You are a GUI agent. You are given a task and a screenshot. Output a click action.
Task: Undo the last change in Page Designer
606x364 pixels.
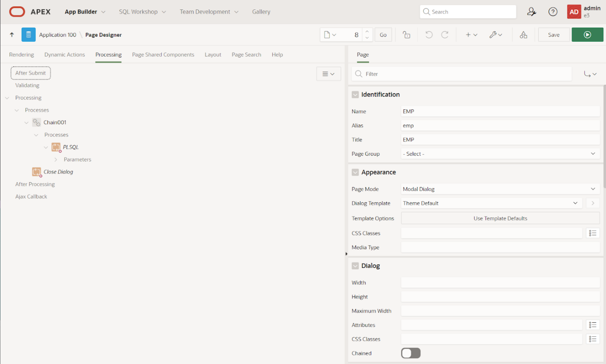point(428,35)
